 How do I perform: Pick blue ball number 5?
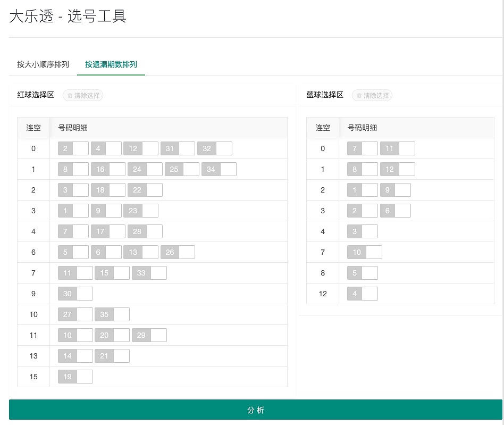click(x=363, y=273)
